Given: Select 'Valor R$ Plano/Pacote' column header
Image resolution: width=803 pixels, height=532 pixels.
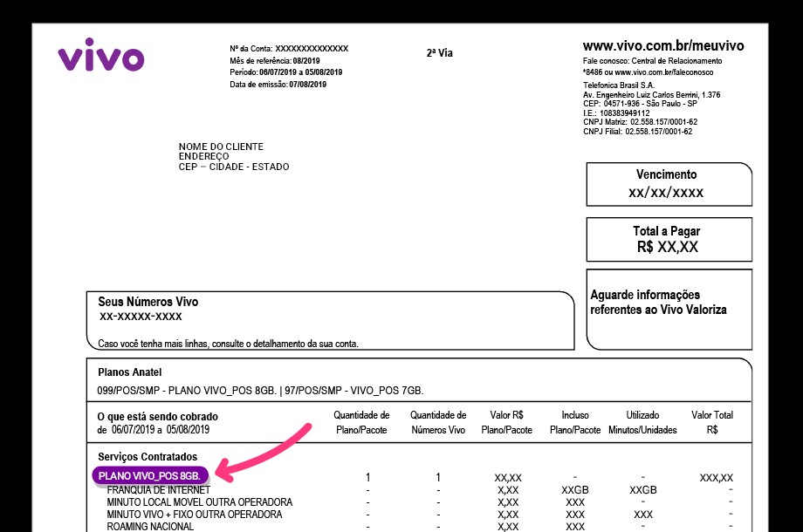Looking at the screenshot, I should 506,422.
